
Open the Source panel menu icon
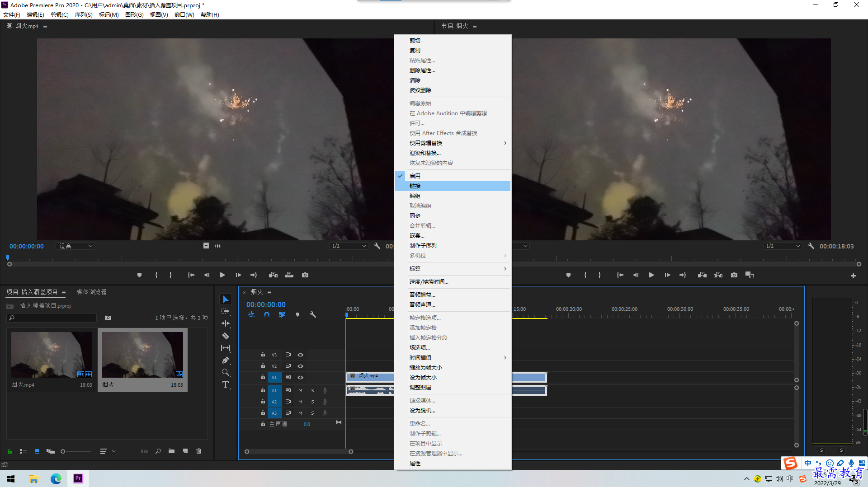(x=45, y=26)
